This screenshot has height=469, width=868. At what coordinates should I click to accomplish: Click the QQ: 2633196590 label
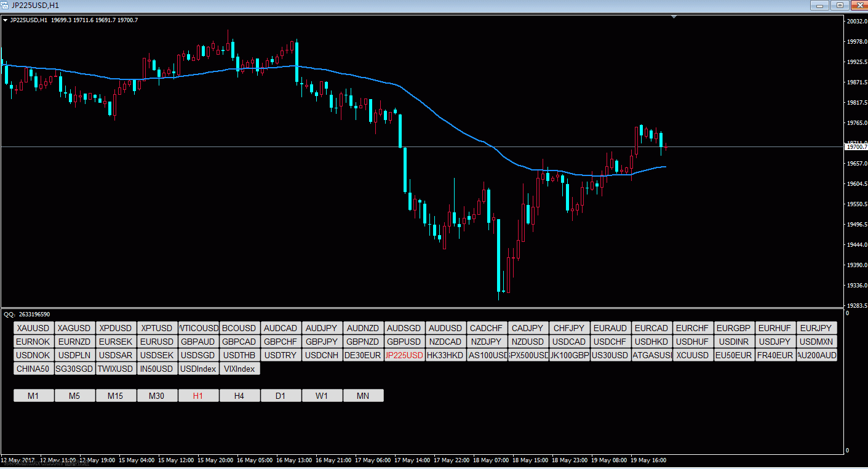click(26, 314)
